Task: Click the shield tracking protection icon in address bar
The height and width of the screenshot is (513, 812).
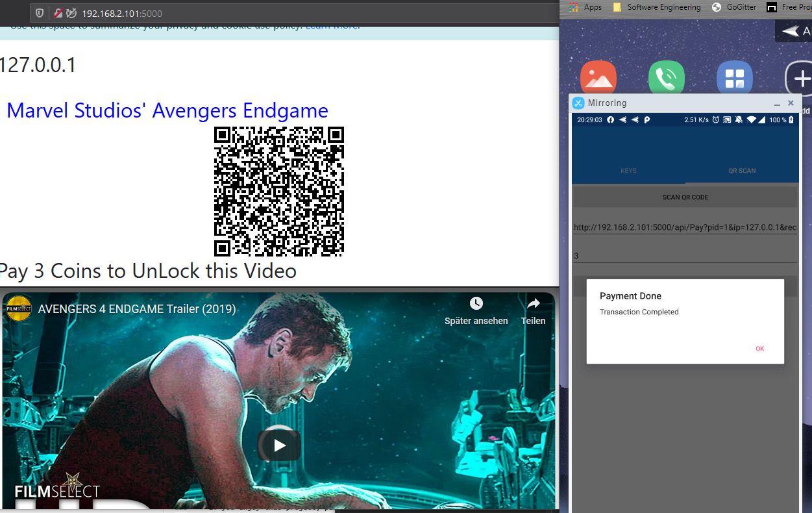Action: pos(40,13)
